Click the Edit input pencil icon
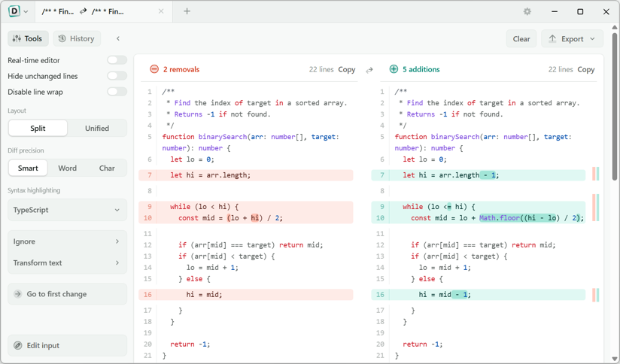This screenshot has height=364, width=620. coord(18,345)
